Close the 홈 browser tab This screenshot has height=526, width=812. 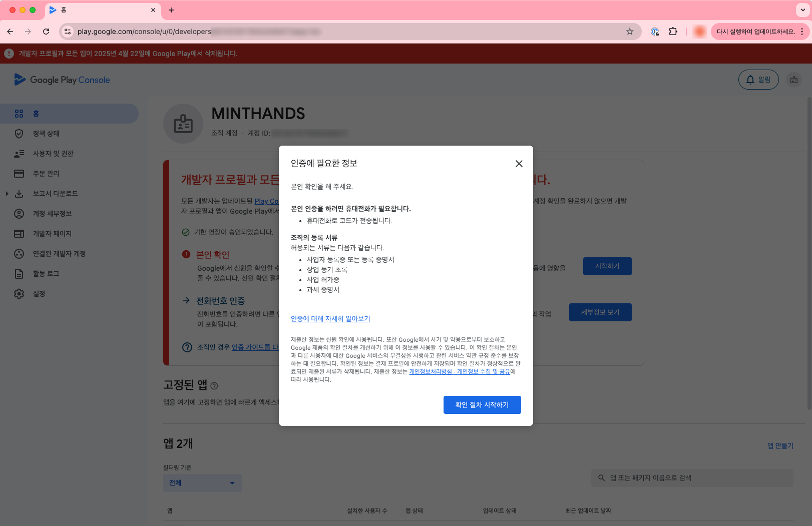click(153, 10)
